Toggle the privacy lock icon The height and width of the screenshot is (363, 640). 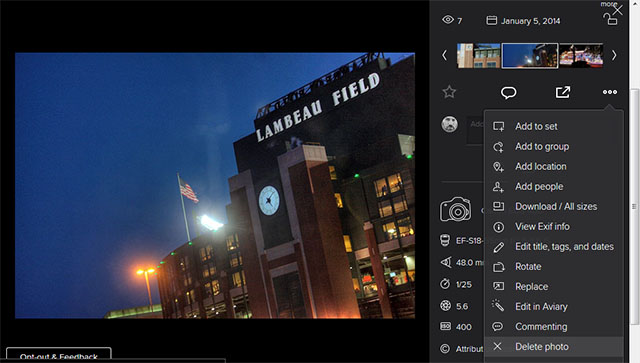[610, 19]
